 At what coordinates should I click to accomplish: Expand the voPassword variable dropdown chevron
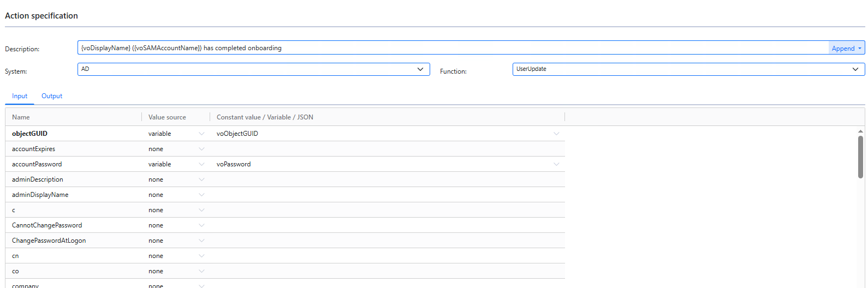(556, 164)
